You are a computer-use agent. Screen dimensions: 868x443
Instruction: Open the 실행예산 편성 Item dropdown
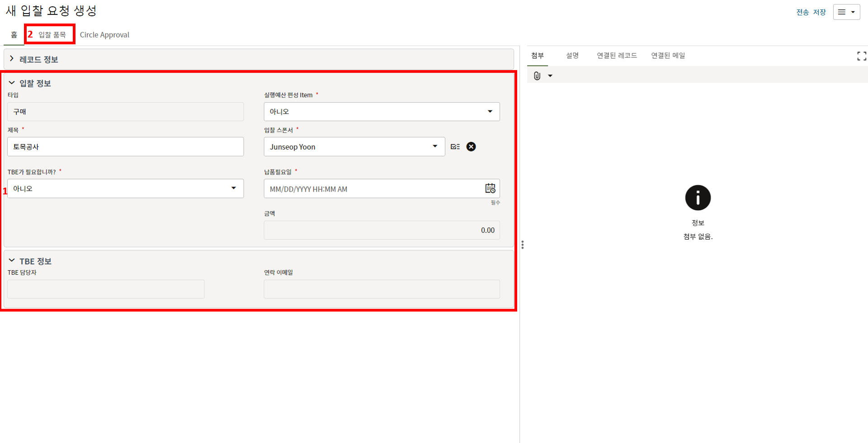click(382, 112)
